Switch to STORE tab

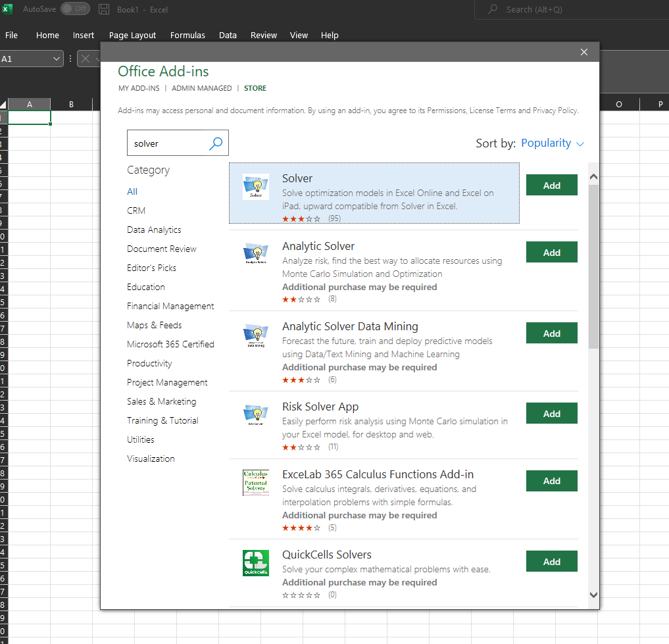click(x=255, y=88)
